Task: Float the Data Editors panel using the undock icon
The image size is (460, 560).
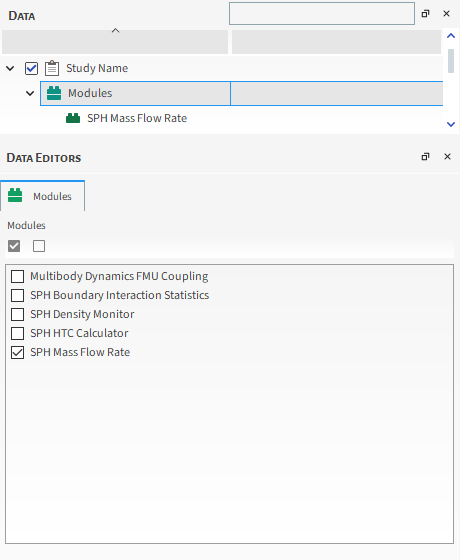Action: point(425,156)
